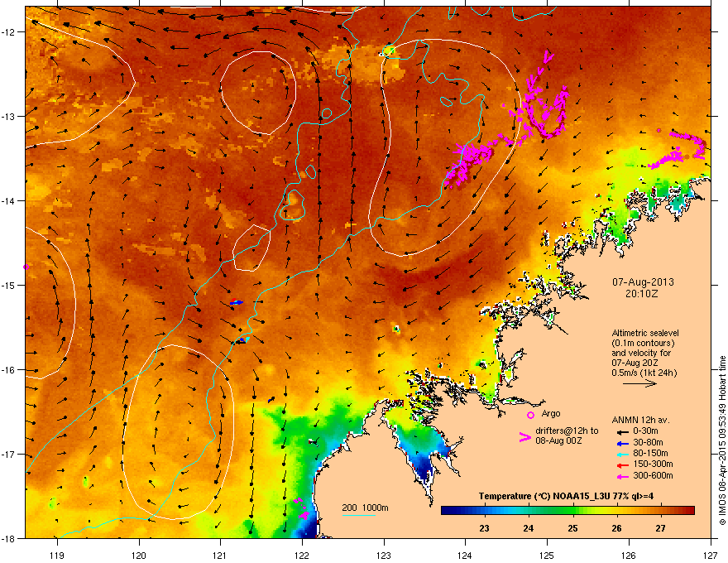Click the '-18' latitude axis label

point(8,539)
